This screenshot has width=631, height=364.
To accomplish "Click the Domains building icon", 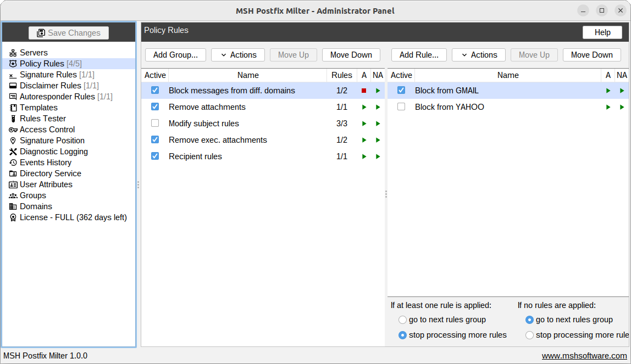I will tap(13, 206).
